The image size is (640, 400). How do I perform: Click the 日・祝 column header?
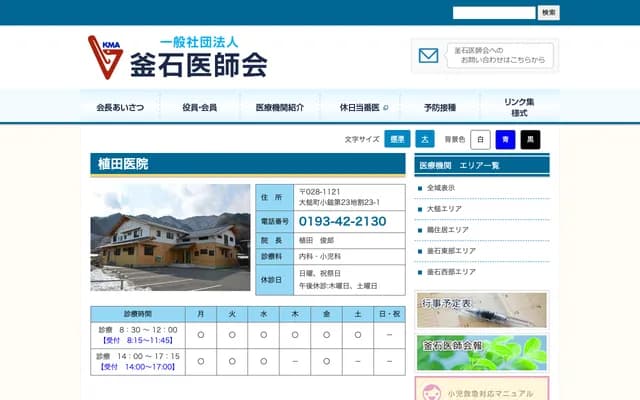389,314
